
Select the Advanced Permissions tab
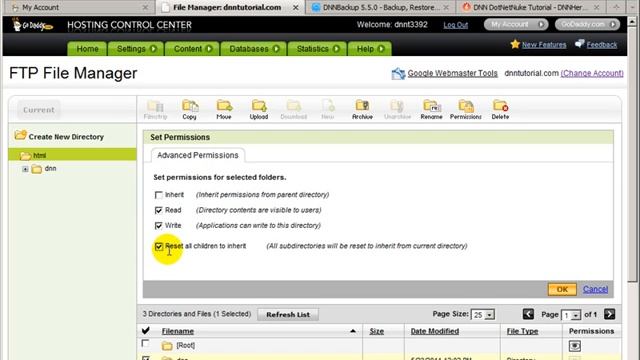198,155
